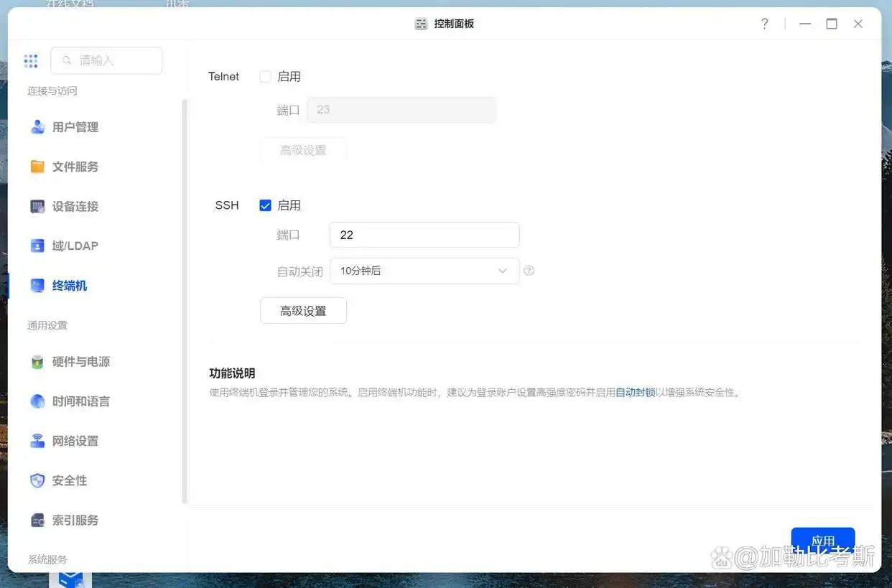Viewport: 892px width, 588px height.
Task: Click the 控制面板 title bar label
Action: tap(452, 23)
